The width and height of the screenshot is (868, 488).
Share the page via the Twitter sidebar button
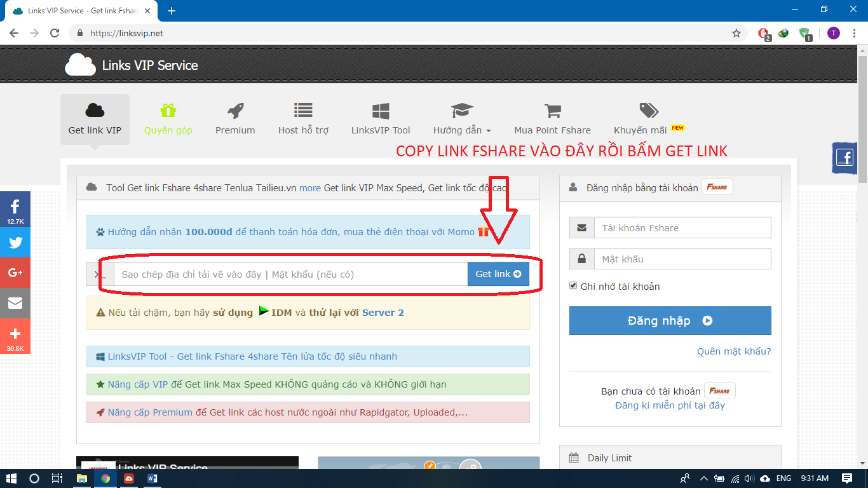(15, 242)
